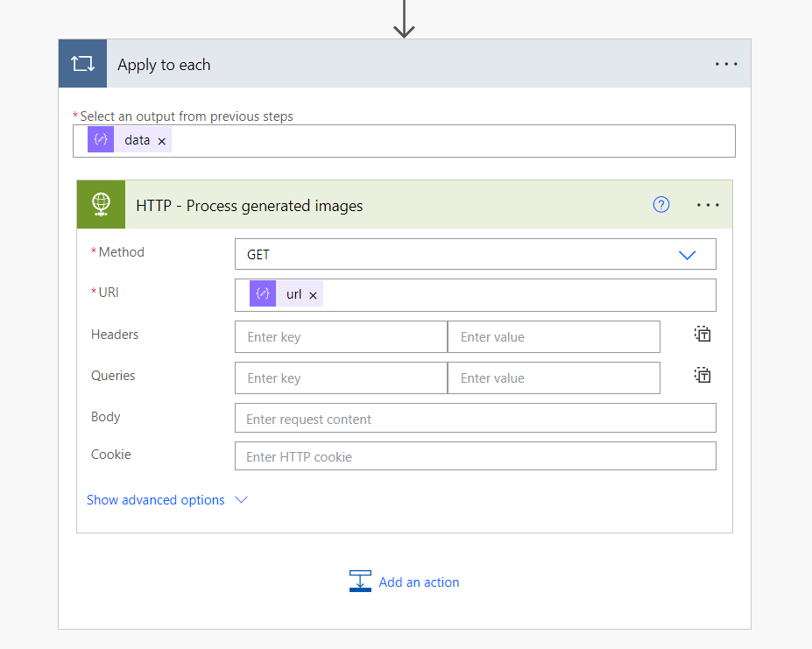This screenshot has width=812, height=649.
Task: Open the HTTP action ellipsis menu
Action: (708, 205)
